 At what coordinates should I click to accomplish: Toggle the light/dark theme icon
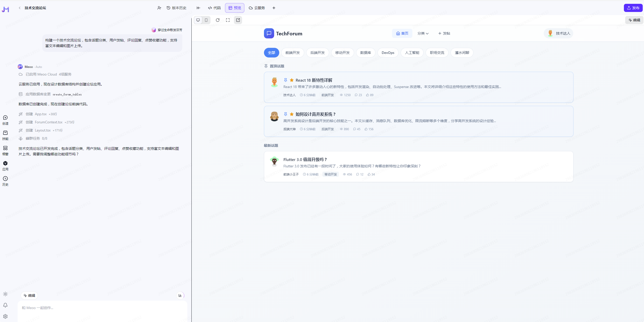(5, 294)
